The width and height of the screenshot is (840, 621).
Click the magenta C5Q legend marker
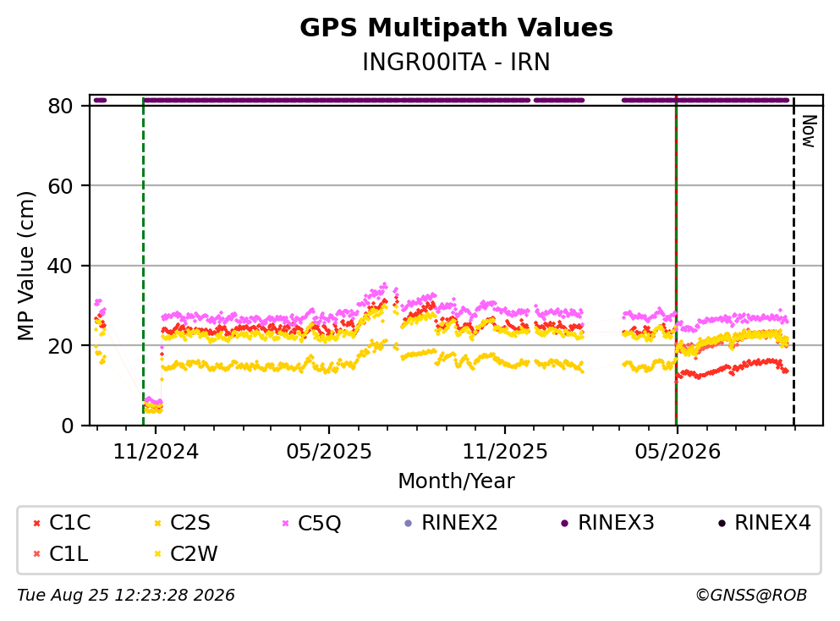coord(286,524)
